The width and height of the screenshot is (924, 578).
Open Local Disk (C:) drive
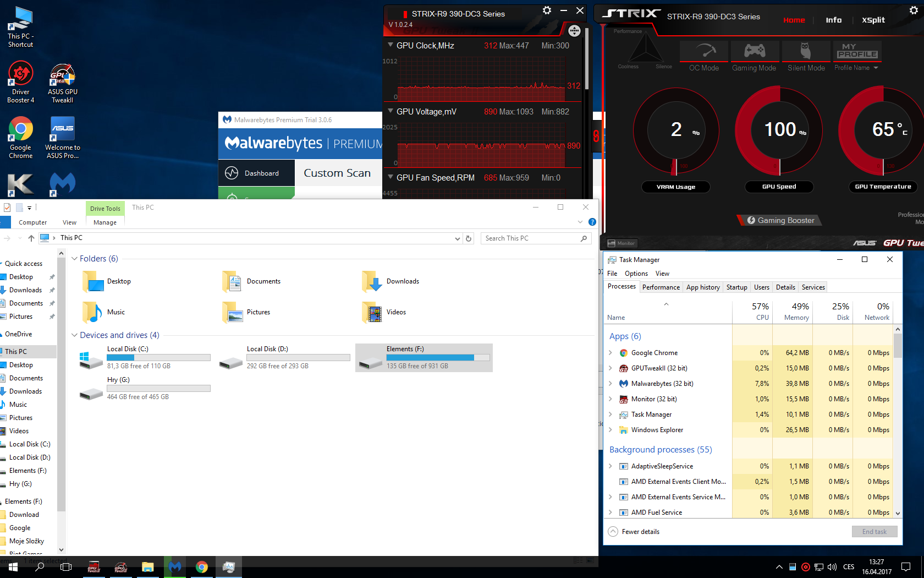145,357
